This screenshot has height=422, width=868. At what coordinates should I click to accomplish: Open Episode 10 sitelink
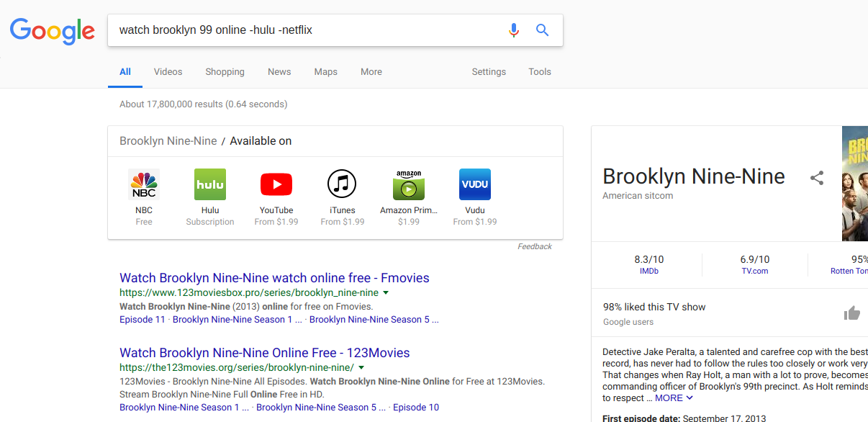[x=416, y=408]
